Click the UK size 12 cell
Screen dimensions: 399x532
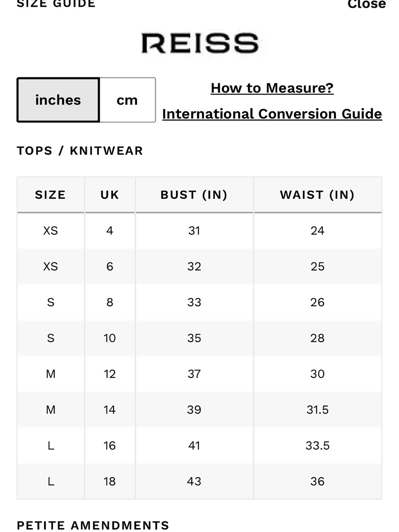click(x=110, y=374)
